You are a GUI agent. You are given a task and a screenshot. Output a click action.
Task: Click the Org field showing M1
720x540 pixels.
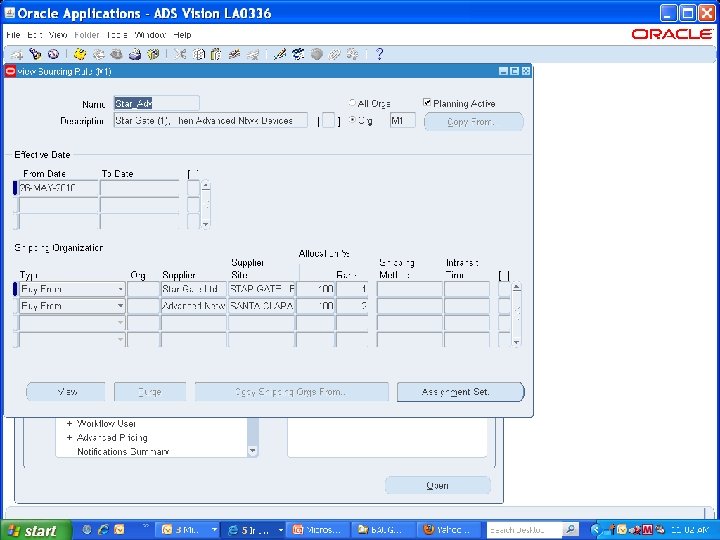(x=403, y=121)
